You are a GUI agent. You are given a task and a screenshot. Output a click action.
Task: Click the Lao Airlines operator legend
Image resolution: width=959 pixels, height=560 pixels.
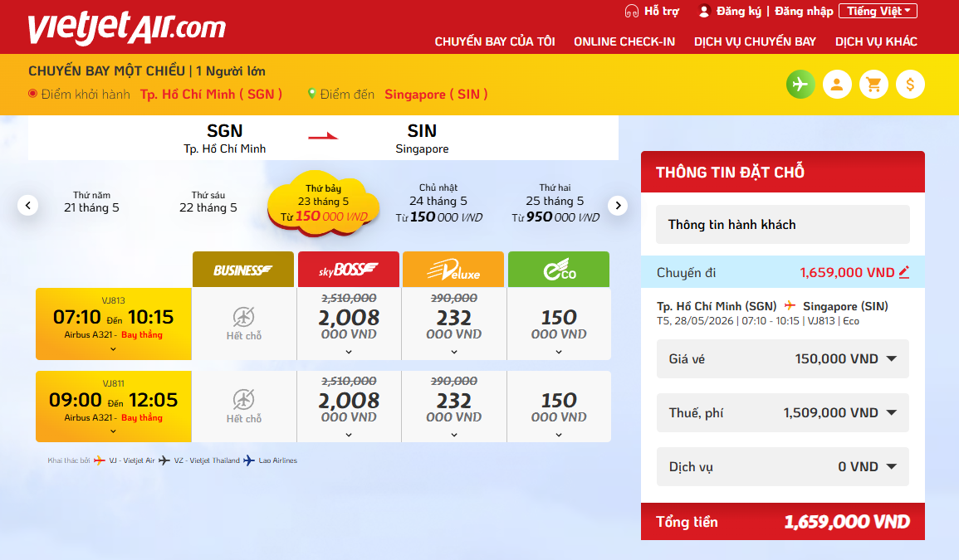pyautogui.click(x=270, y=460)
